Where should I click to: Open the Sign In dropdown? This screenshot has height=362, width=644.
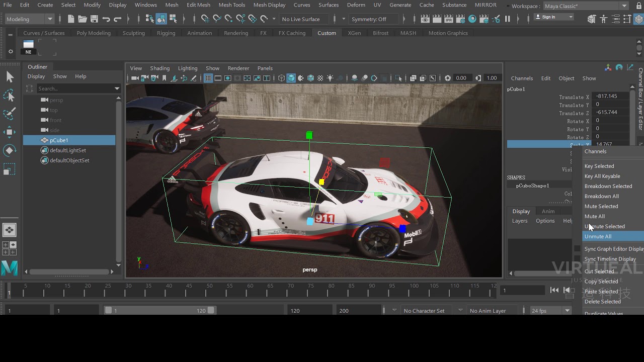point(553,17)
